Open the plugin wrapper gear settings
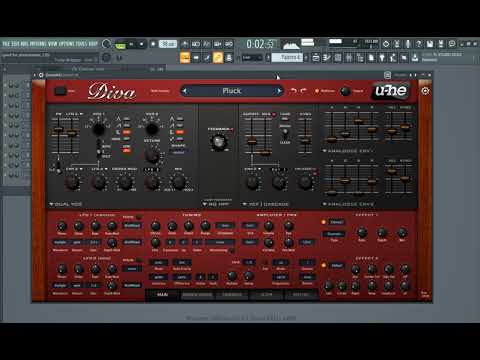480x360 pixels. pyautogui.click(x=41, y=75)
